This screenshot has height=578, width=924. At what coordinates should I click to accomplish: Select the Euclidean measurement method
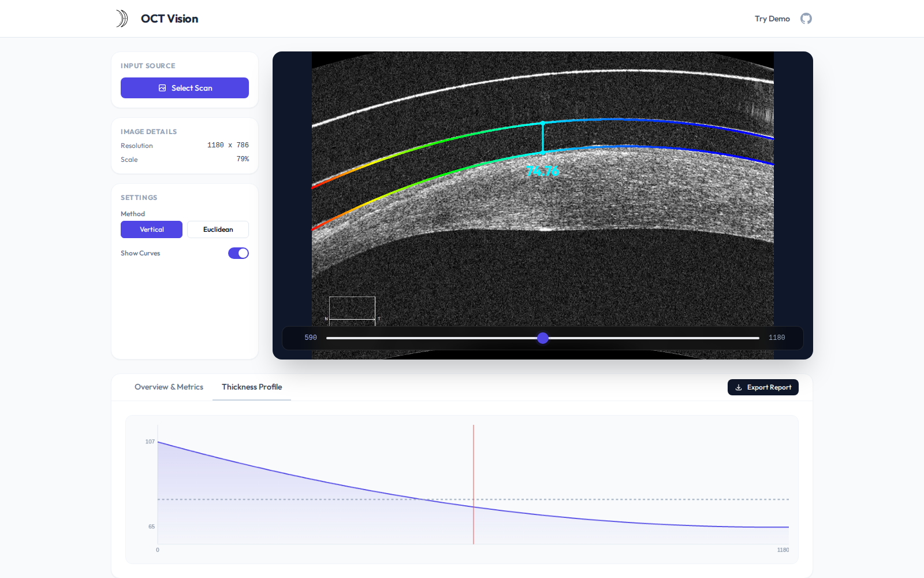(218, 229)
